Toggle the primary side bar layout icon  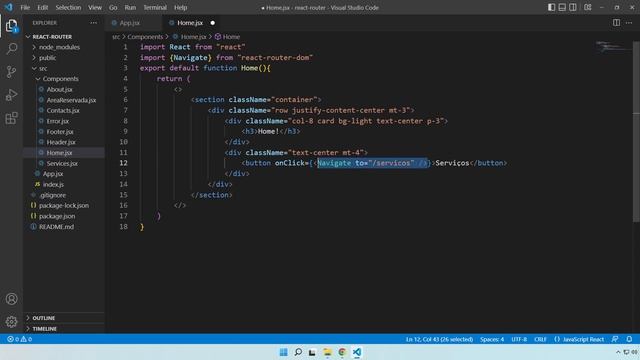[x=551, y=7]
